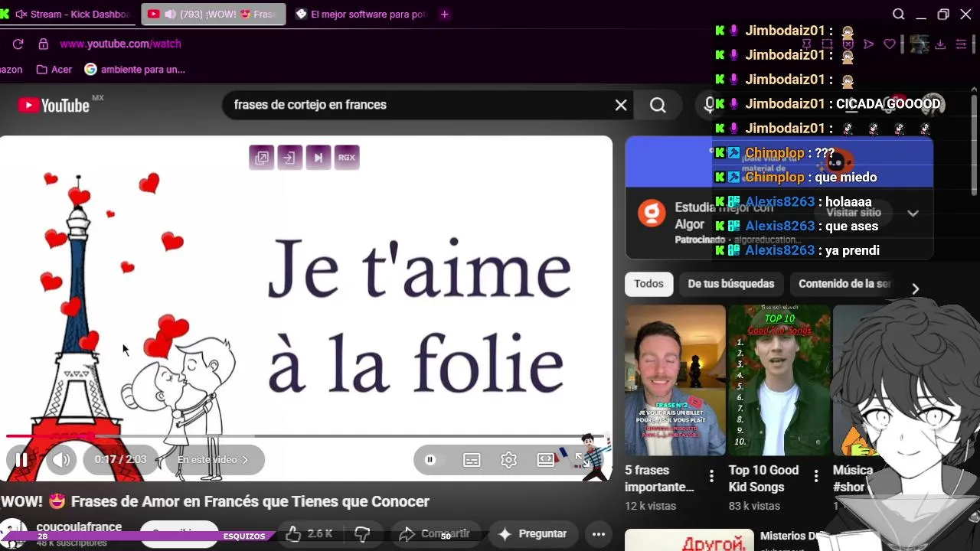Click the Algor ad orange logo
Image resolution: width=980 pixels, height=551 pixels.
(652, 213)
